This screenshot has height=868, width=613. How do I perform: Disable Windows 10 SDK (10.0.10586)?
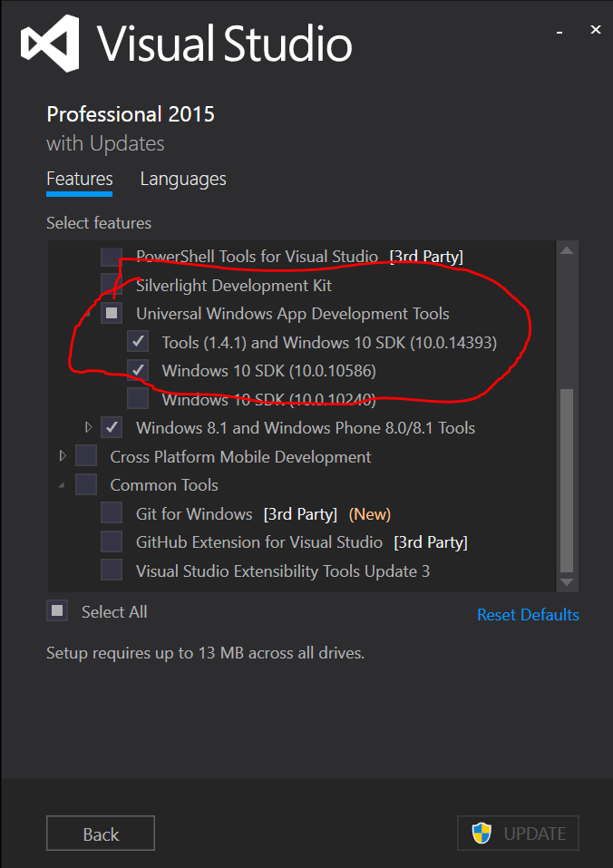point(137,370)
